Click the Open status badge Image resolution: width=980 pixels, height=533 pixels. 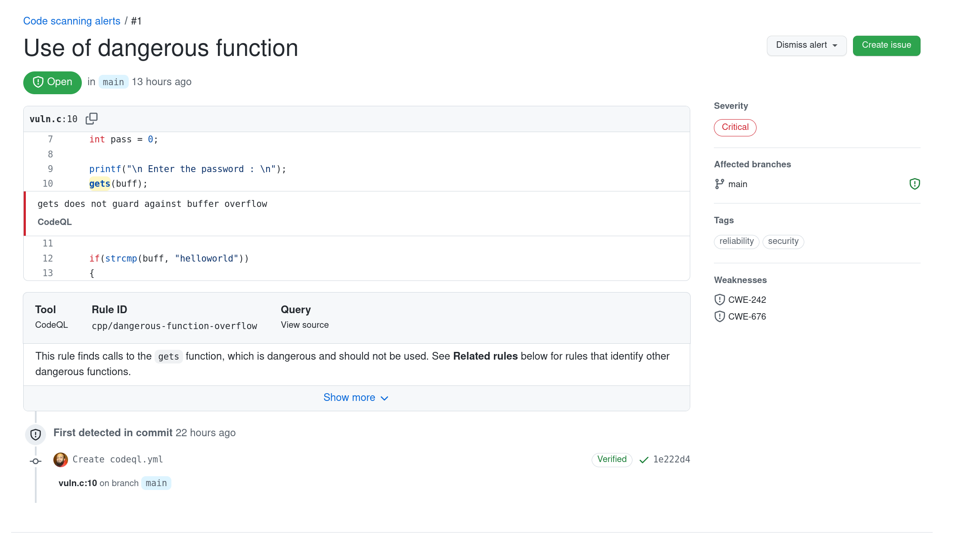pos(53,82)
